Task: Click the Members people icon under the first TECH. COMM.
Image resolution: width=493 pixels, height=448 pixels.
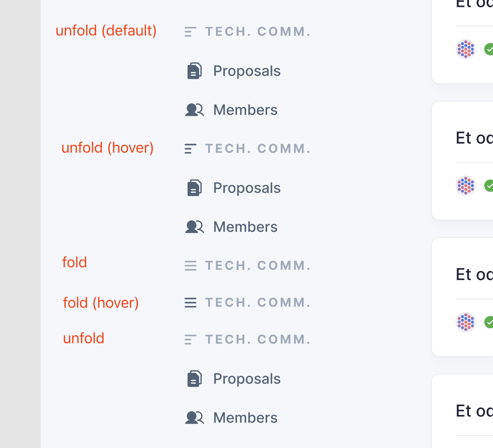Action: (x=194, y=110)
